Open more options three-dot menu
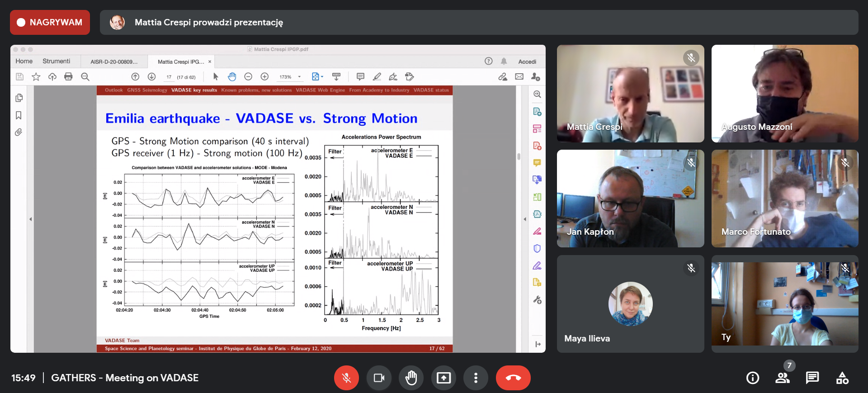Viewport: 868px width, 393px height. [476, 378]
